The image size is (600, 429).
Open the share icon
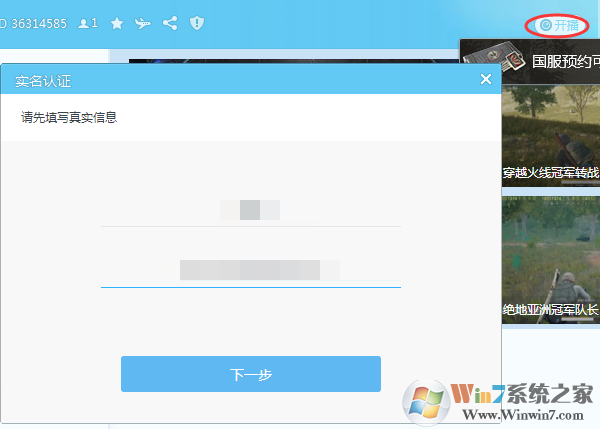(x=170, y=23)
